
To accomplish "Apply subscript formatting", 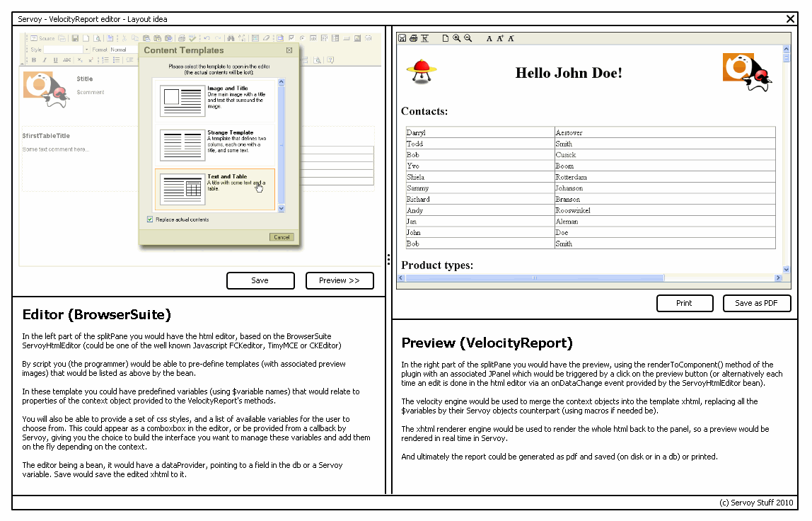I will (80, 60).
